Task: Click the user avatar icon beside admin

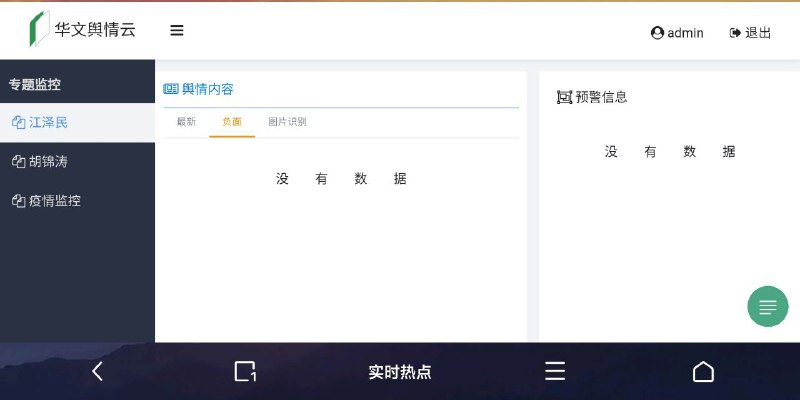Action: (x=657, y=33)
